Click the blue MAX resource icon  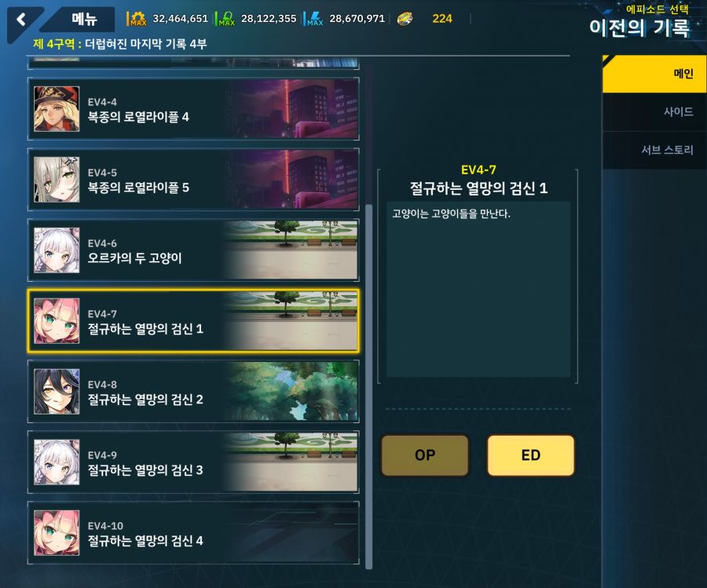pos(315,19)
